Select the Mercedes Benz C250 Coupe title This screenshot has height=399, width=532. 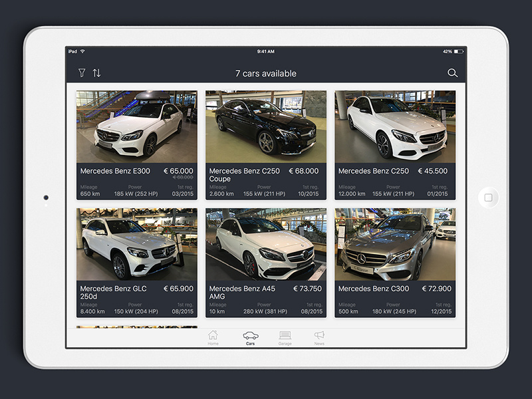tap(244, 175)
